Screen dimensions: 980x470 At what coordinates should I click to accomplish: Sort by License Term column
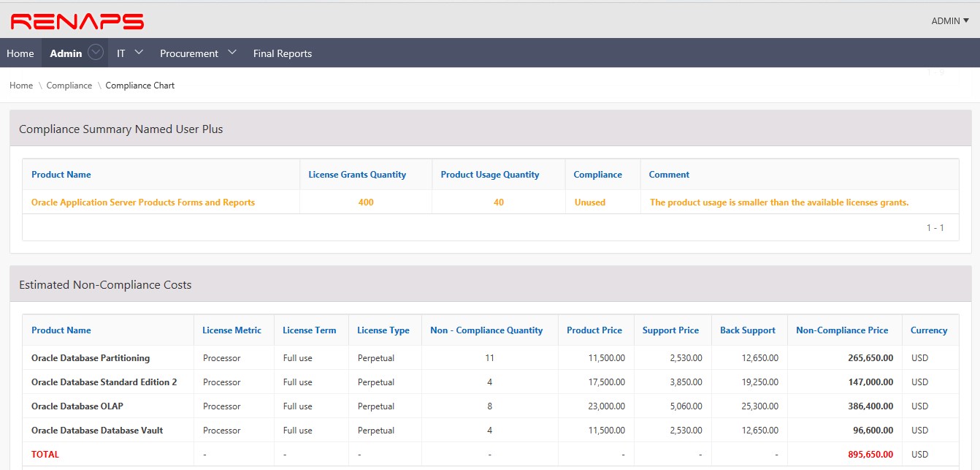click(x=310, y=330)
